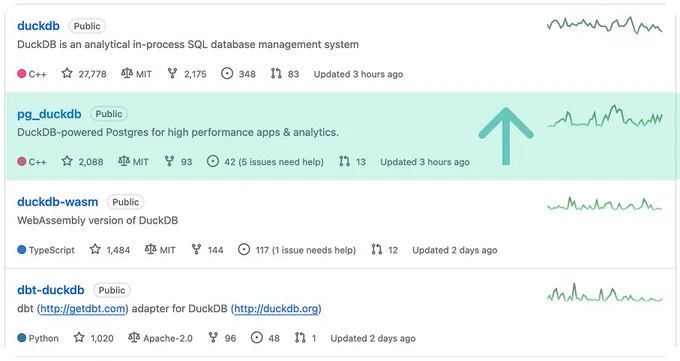Click the MIT license scale icon for pg_duckdb
Image resolution: width=680 pixels, height=361 pixels.
[x=124, y=162]
